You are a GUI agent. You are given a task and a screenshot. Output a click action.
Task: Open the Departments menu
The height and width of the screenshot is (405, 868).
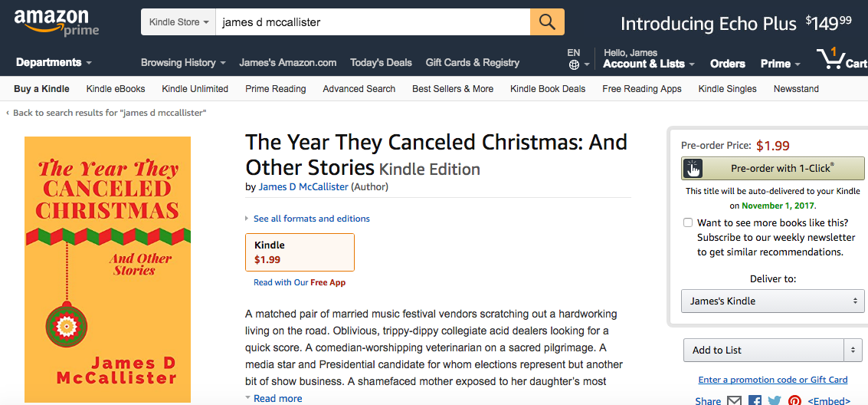(54, 63)
